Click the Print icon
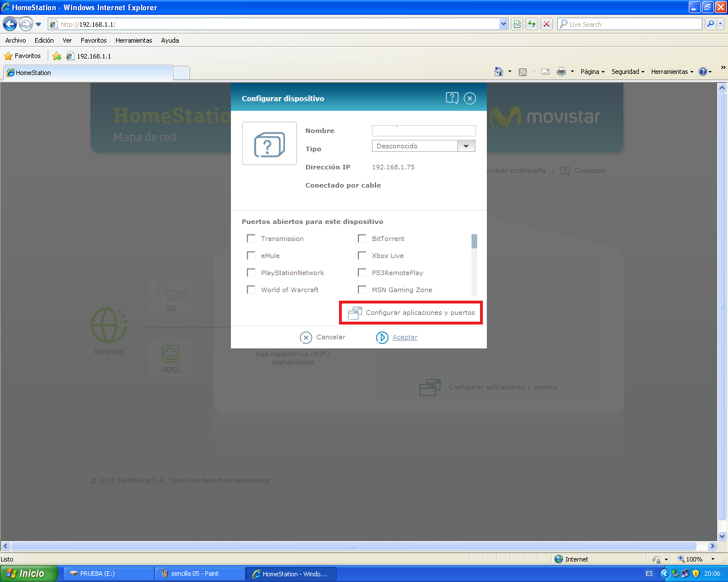 pos(561,72)
